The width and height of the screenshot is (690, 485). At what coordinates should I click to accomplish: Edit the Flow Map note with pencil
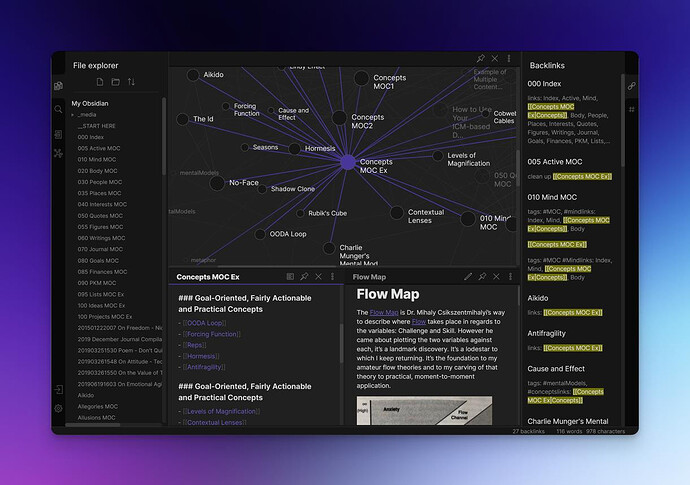pyautogui.click(x=468, y=276)
